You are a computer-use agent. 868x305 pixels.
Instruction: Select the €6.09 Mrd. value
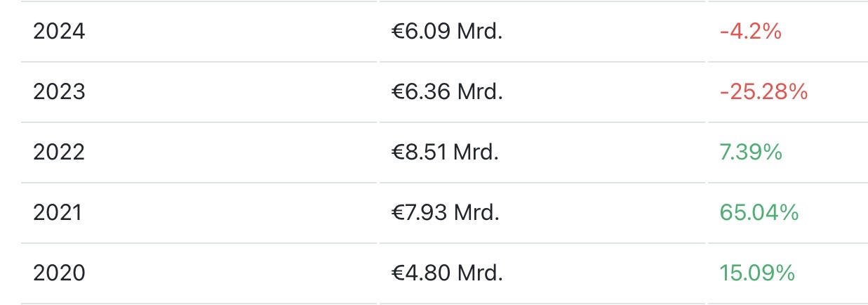tap(447, 32)
